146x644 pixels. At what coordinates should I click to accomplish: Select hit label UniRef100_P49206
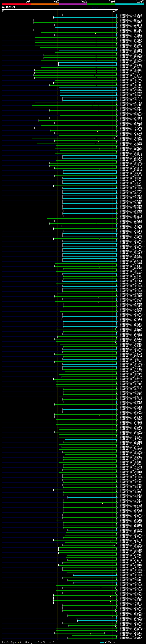tap(131, 128)
